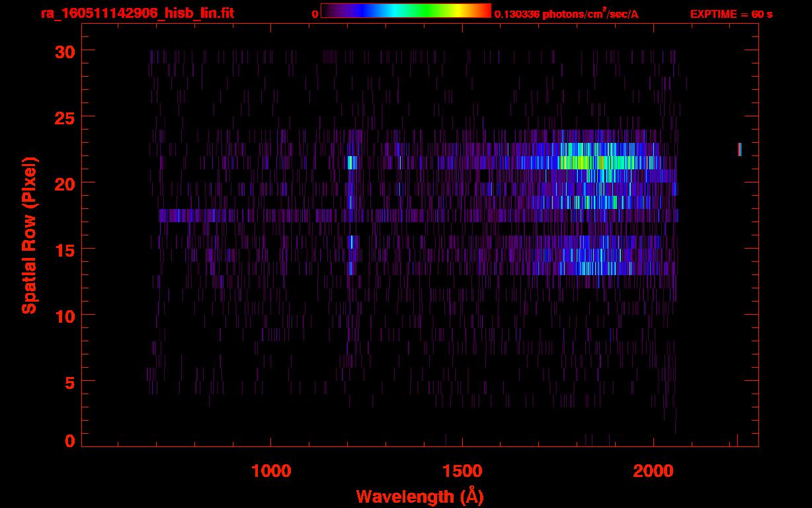Viewport: 812px width, 508px height.
Task: Click the x-axis tick label 1000
Action: tap(271, 471)
